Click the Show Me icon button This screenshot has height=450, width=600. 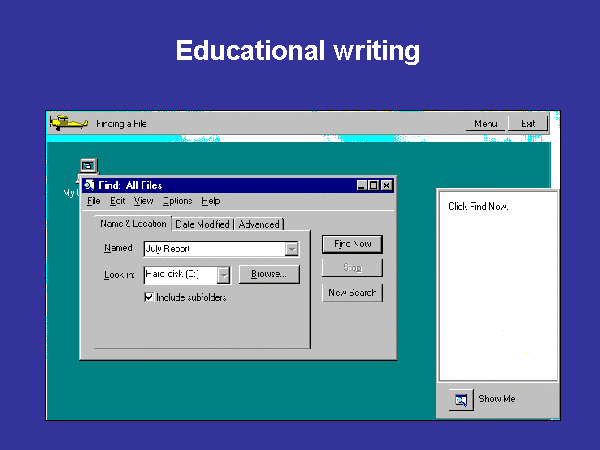tap(461, 399)
